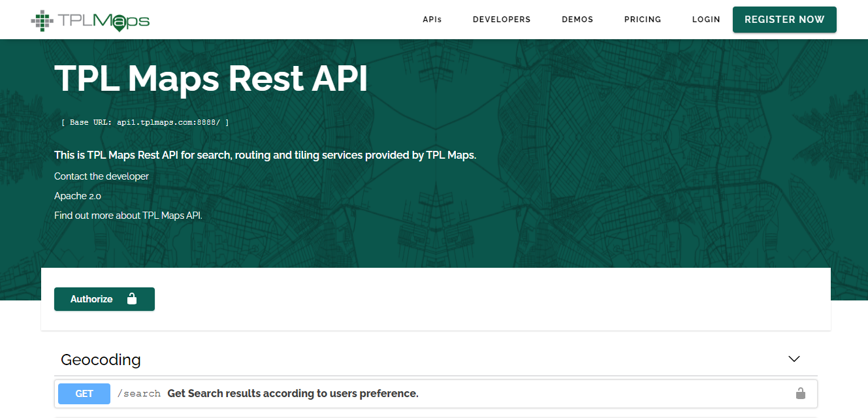Go to the PRICING section
Image resolution: width=868 pixels, height=418 pixels.
pyautogui.click(x=643, y=19)
